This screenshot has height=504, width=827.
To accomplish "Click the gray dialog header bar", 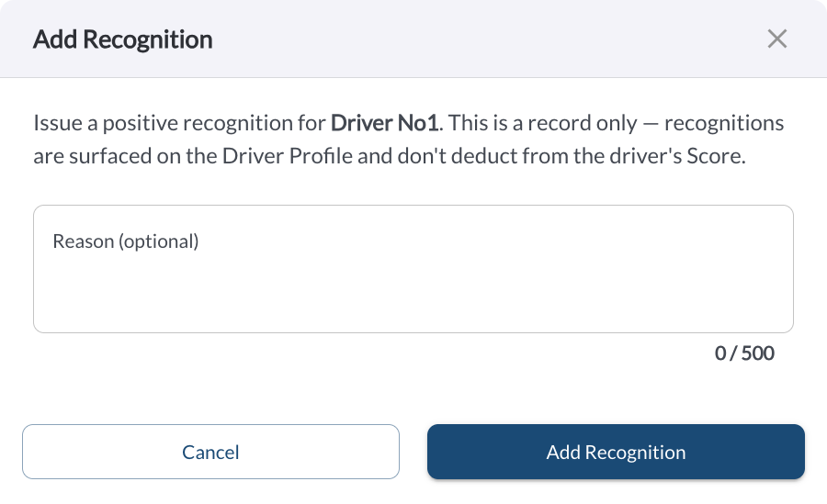I will (413, 39).
